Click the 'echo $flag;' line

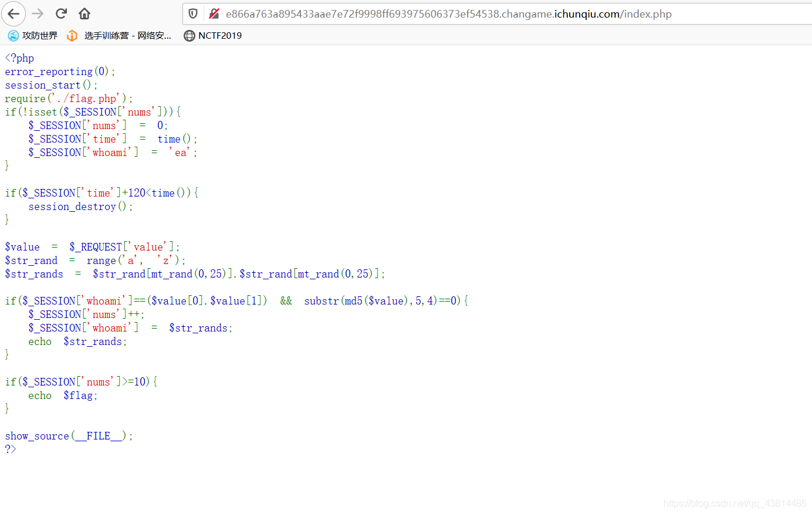click(x=63, y=395)
